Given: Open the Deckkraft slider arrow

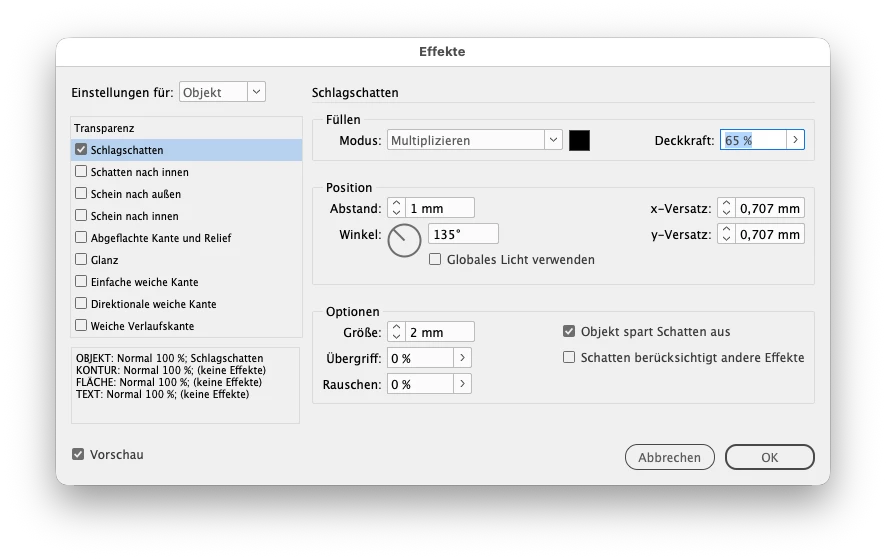Looking at the screenshot, I should pos(795,140).
